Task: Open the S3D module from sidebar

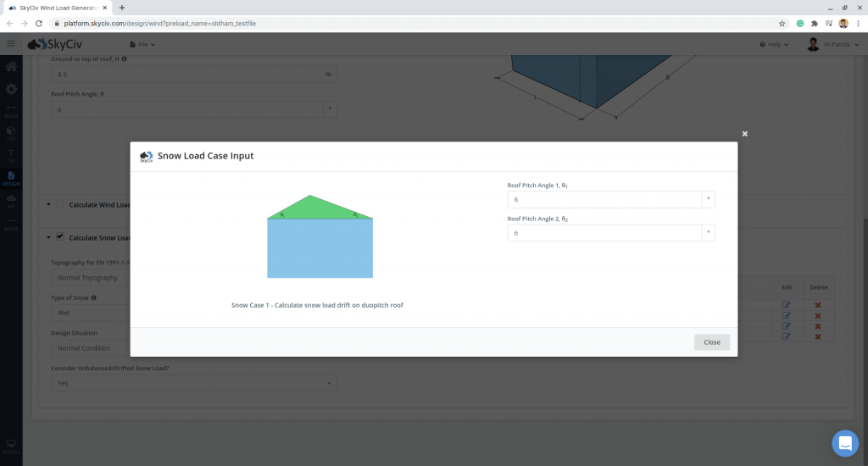Action: [x=11, y=133]
